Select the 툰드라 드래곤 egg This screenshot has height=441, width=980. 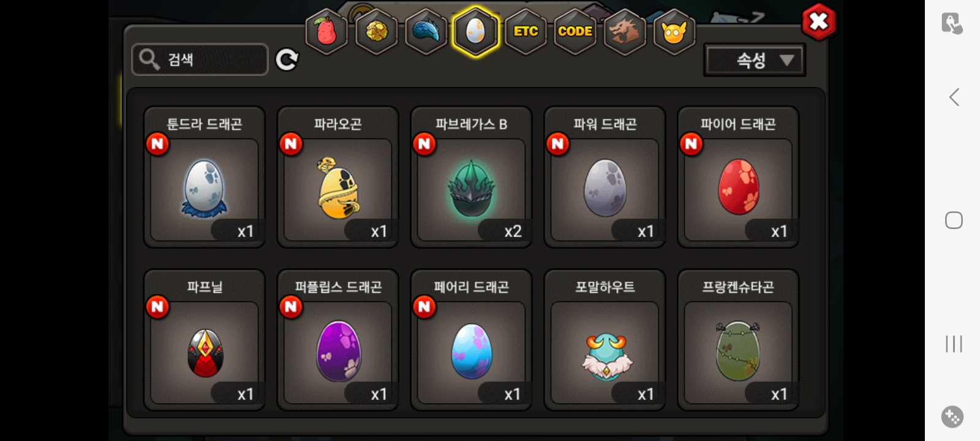[205, 177]
